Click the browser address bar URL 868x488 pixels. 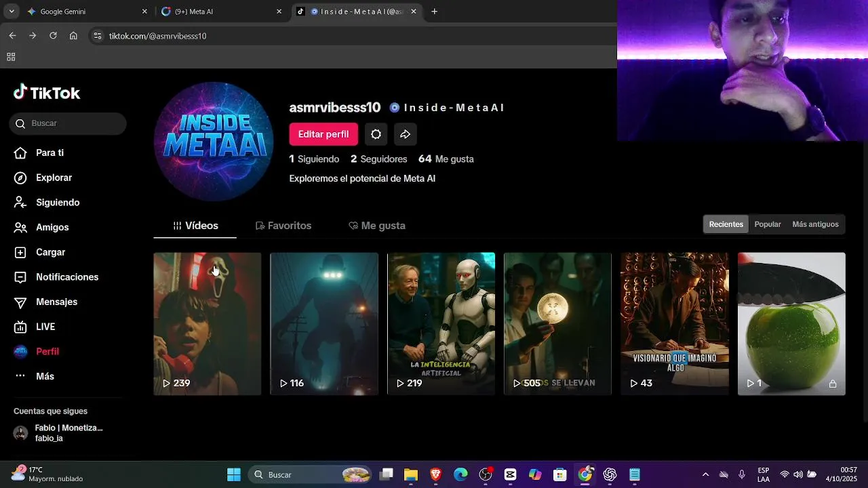pyautogui.click(x=157, y=36)
